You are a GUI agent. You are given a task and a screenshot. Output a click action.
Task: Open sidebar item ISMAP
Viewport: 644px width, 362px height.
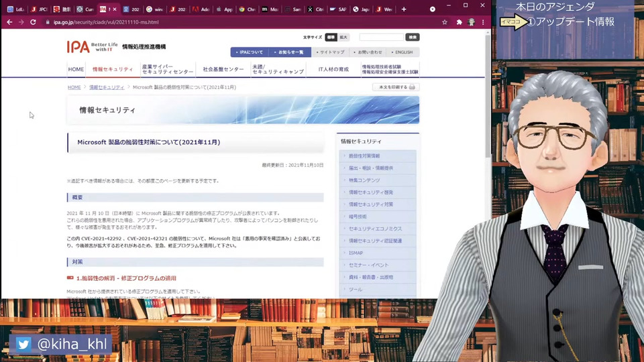click(x=378, y=253)
